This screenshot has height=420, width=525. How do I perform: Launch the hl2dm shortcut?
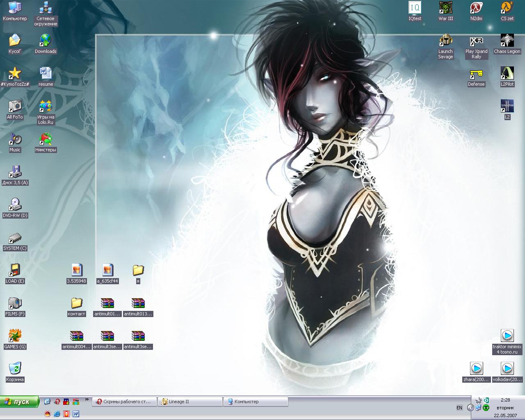(476, 11)
